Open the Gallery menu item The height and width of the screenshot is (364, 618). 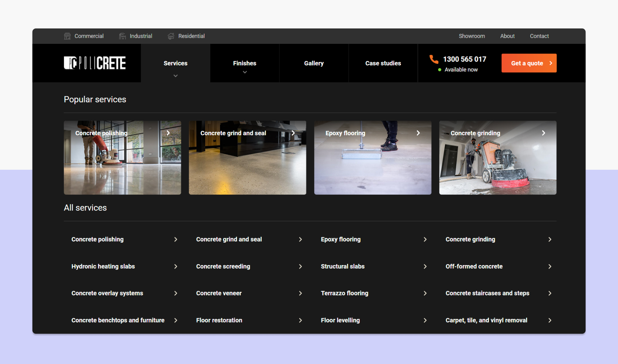click(314, 63)
